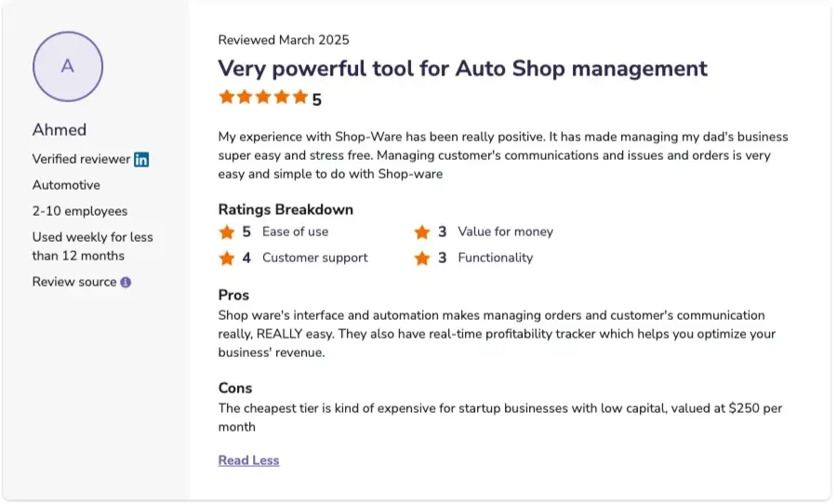This screenshot has height=504, width=836.
Task: Click the review title heading
Action: point(462,68)
